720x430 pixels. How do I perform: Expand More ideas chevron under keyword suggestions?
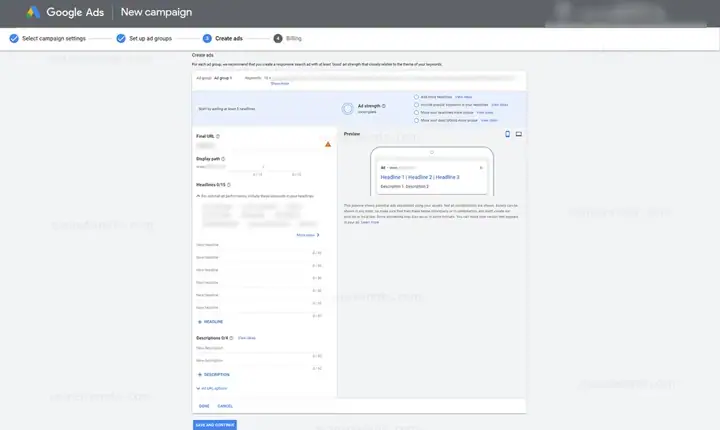[308, 235]
